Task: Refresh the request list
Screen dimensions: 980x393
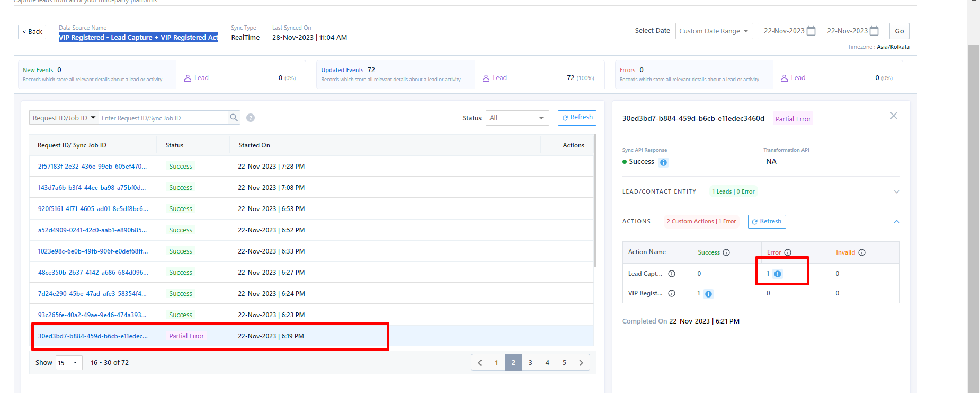Action: pyautogui.click(x=577, y=118)
